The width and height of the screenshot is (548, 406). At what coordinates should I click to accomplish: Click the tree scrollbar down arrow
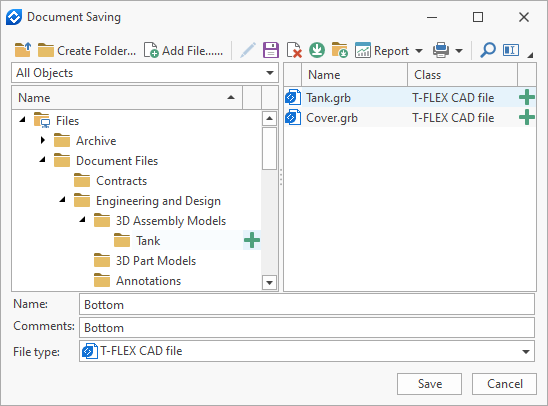(x=269, y=282)
